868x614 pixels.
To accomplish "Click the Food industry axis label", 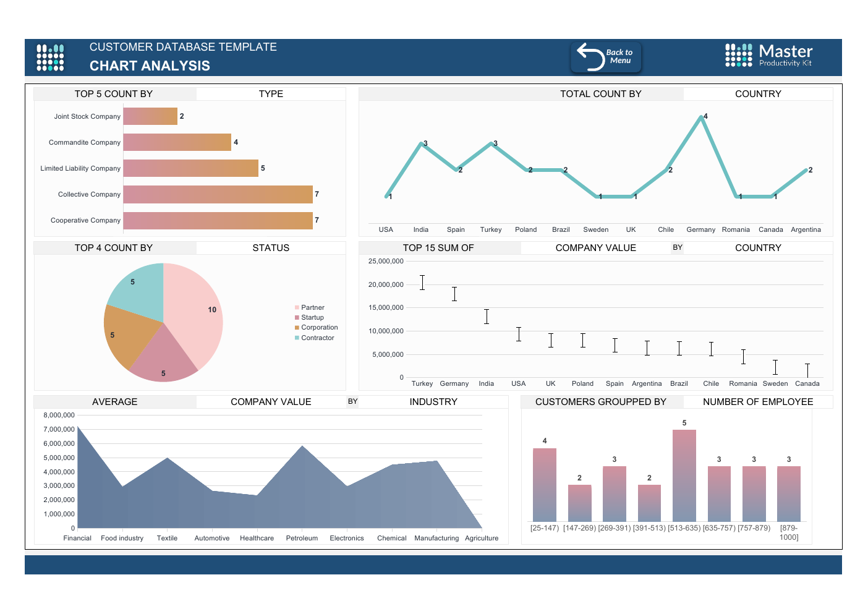I will pyautogui.click(x=122, y=538).
